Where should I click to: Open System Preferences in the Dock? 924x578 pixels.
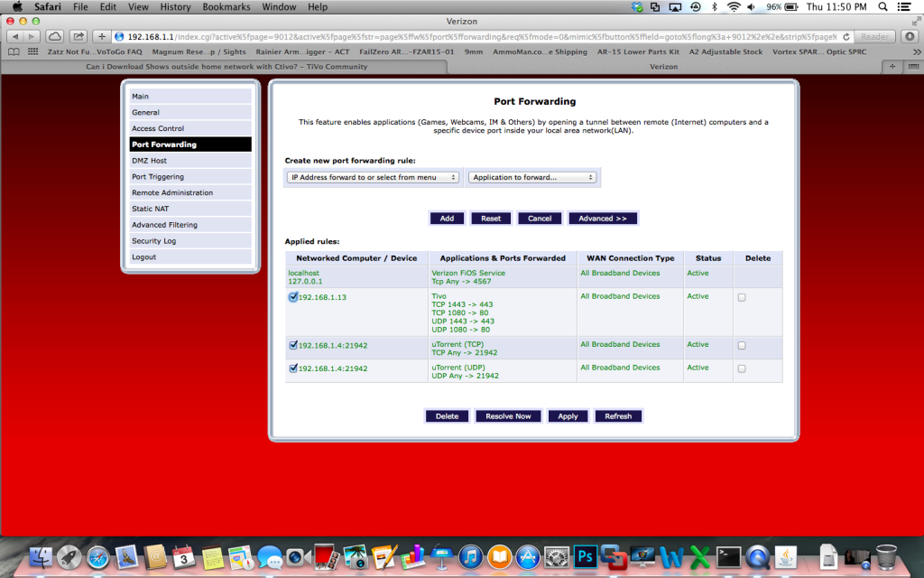(556, 556)
